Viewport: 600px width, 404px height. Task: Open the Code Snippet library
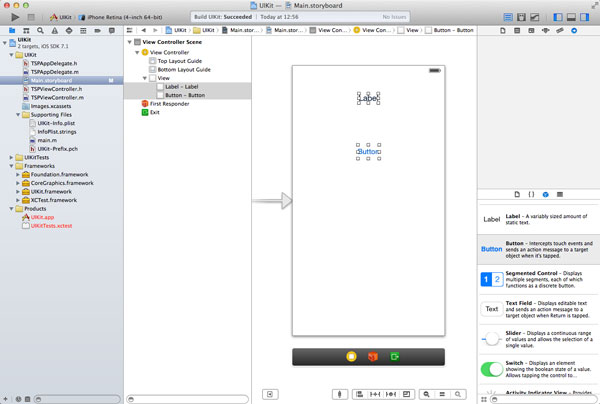531,194
